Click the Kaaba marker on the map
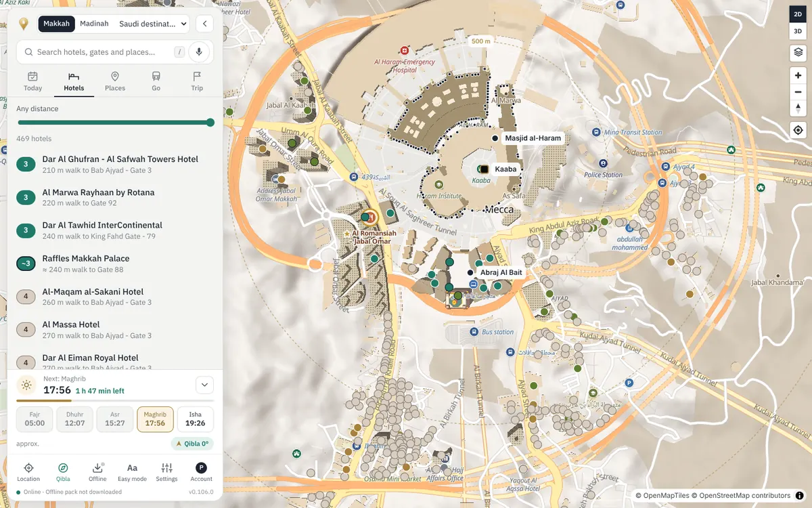812x508 pixels. coord(484,169)
